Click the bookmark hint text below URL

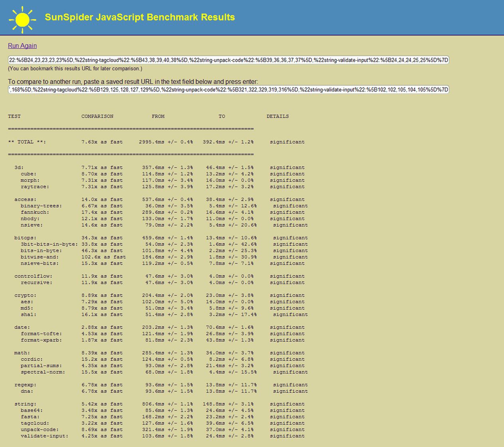pyautogui.click(x=75, y=69)
